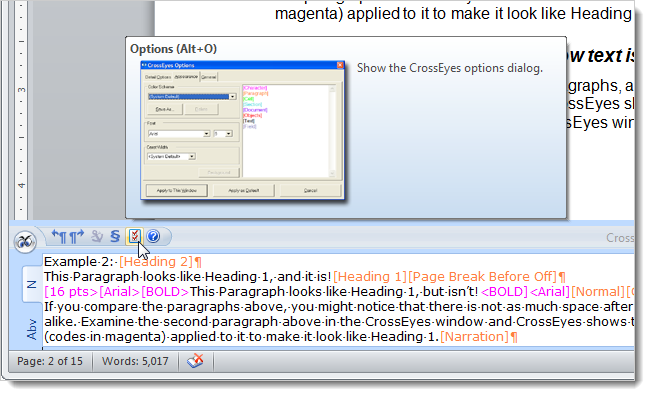
Task: Click the 'Example·2:' text in CrossEyes pane
Action: pyautogui.click(x=79, y=262)
